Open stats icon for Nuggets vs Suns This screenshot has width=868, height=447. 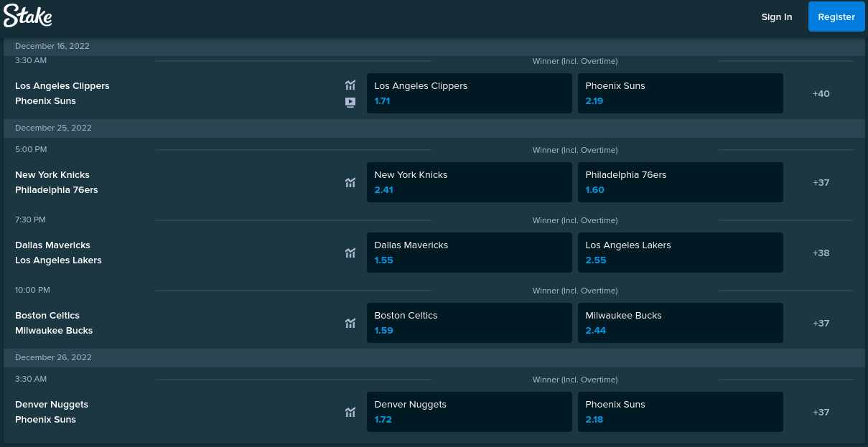point(350,412)
